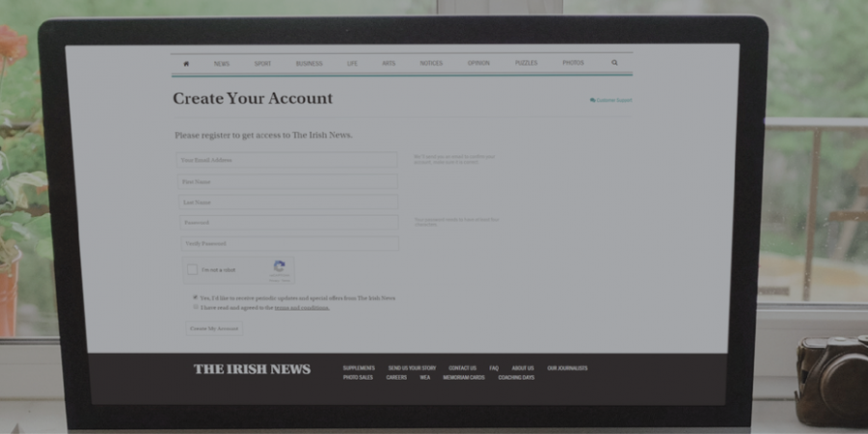This screenshot has height=434, width=868.
Task: Open the terms and conditions link
Action: click(302, 308)
